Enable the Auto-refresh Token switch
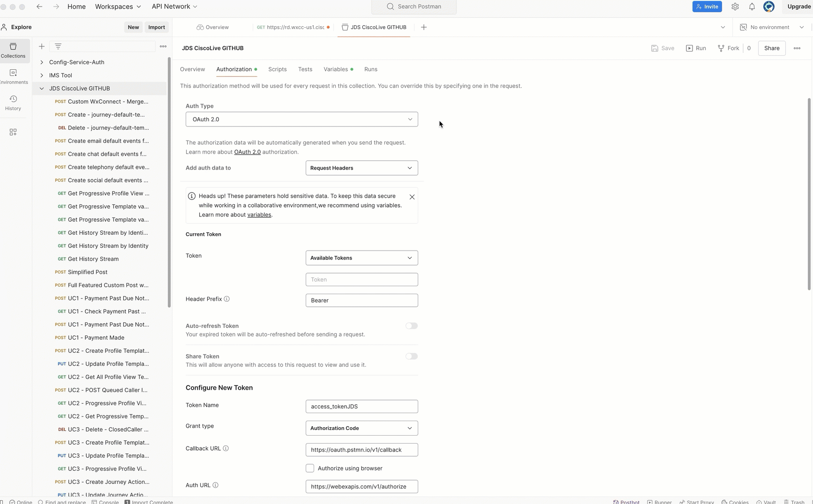This screenshot has height=504, width=813. [411, 326]
